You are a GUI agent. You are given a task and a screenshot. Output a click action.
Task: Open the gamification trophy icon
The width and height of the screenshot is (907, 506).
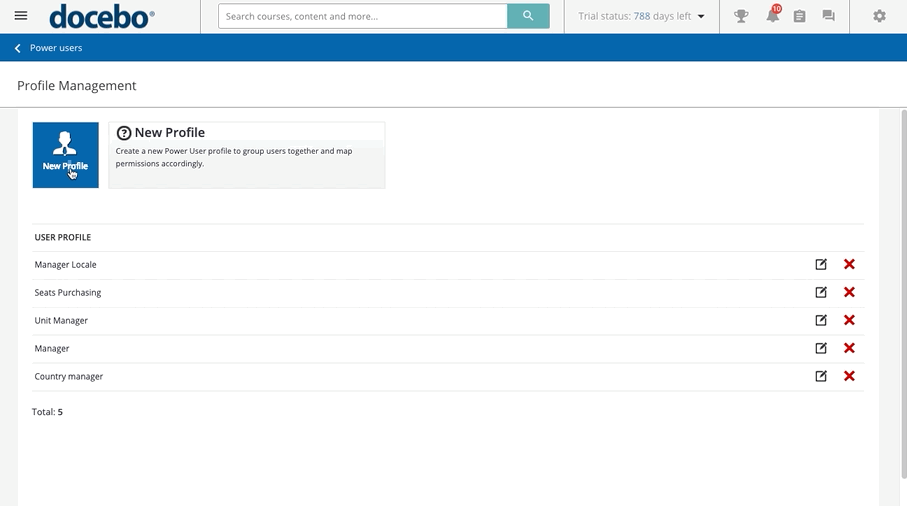[x=741, y=16]
